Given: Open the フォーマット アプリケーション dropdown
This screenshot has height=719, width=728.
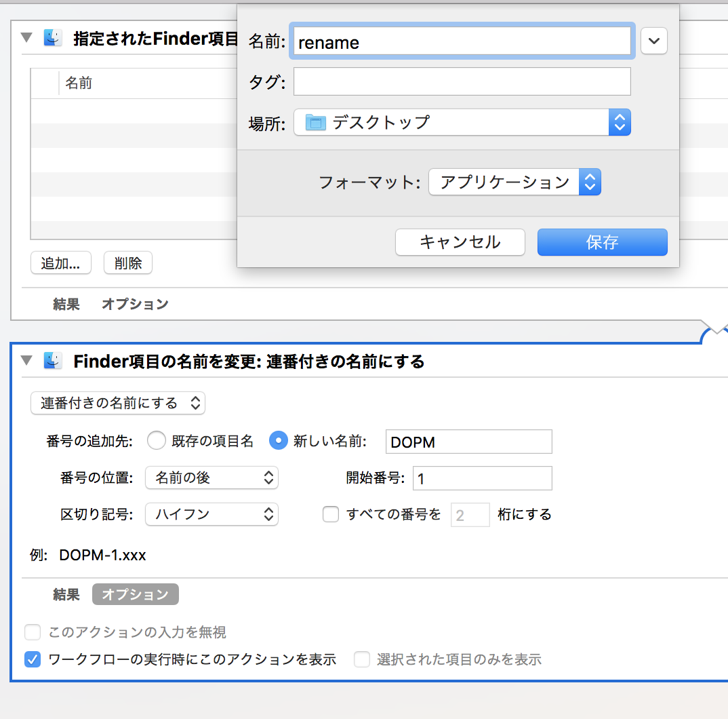Looking at the screenshot, I should pos(514,182).
